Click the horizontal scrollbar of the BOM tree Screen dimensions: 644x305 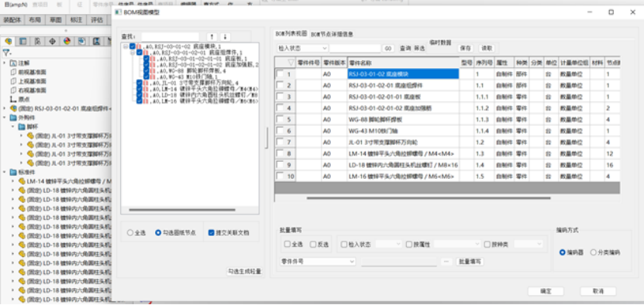point(182,210)
